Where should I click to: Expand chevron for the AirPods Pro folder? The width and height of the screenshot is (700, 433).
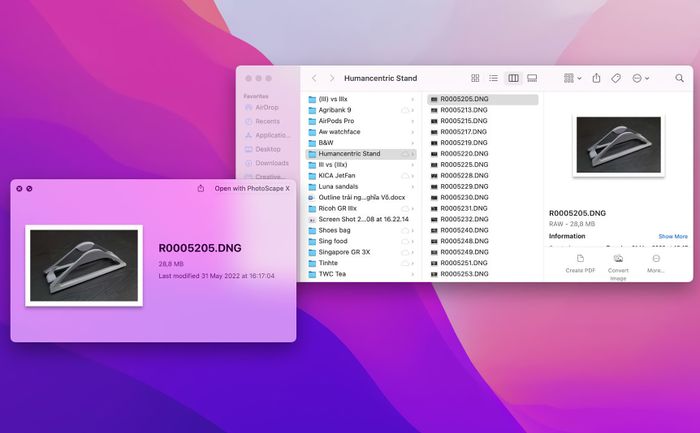[412, 121]
